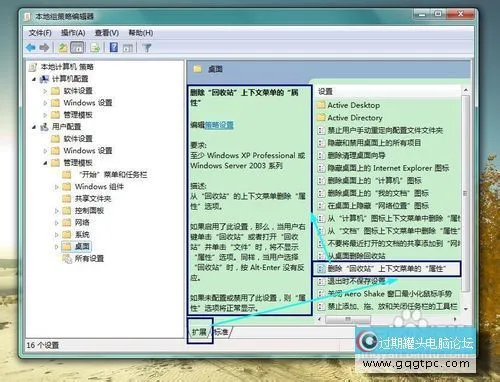Select 本地计算机 策略 root node
500x382 pixels.
click(67, 67)
